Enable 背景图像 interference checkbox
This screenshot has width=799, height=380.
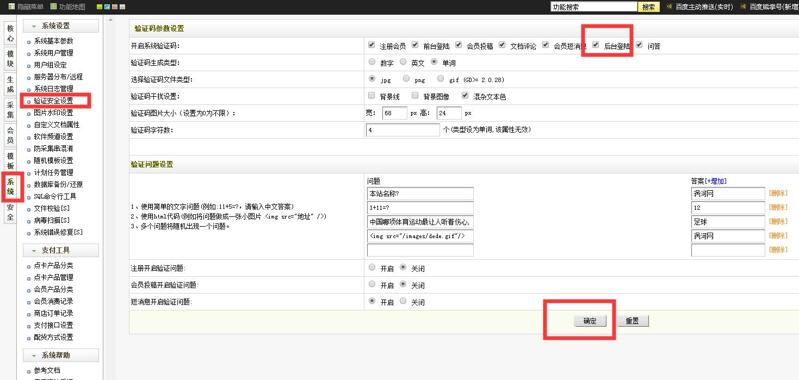coord(415,96)
